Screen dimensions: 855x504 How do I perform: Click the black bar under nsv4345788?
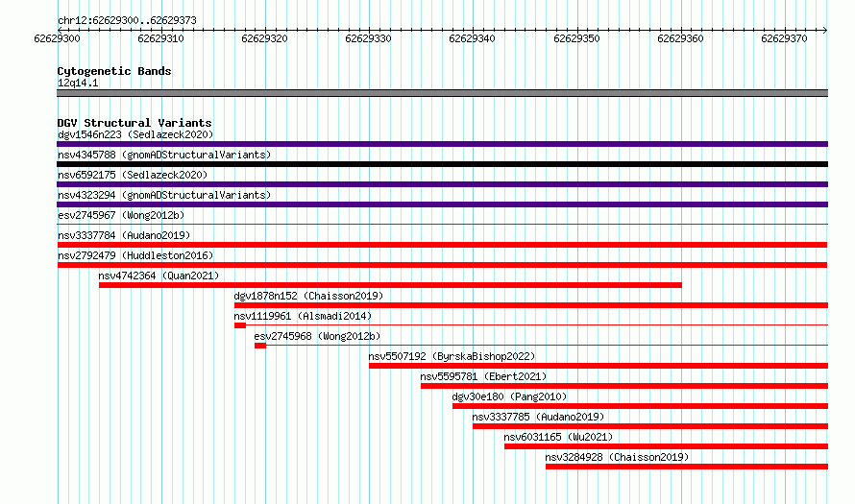442,164
